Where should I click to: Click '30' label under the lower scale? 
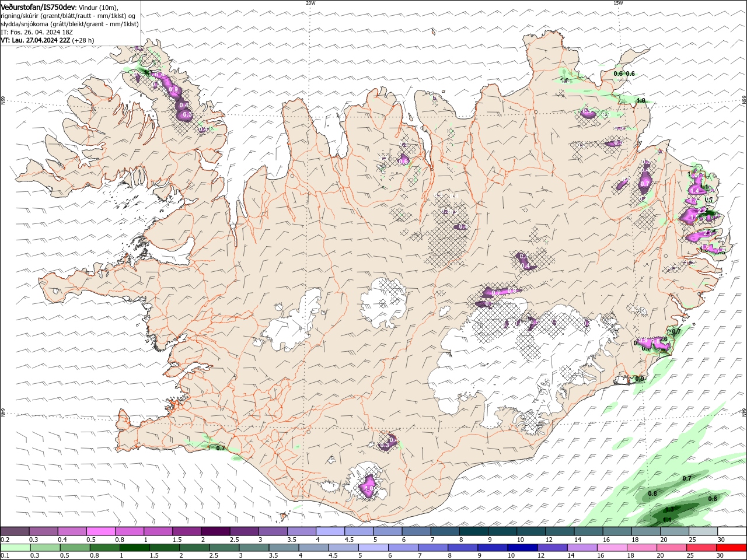pos(720,556)
